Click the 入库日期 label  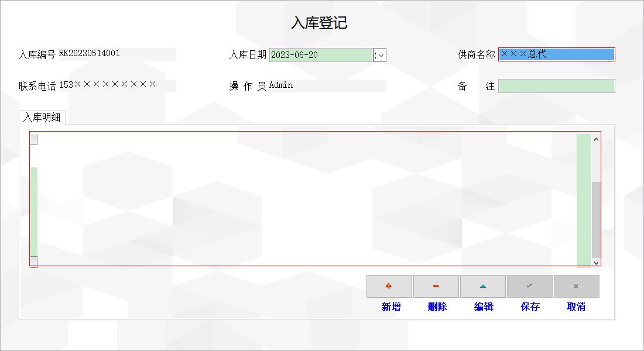(248, 54)
